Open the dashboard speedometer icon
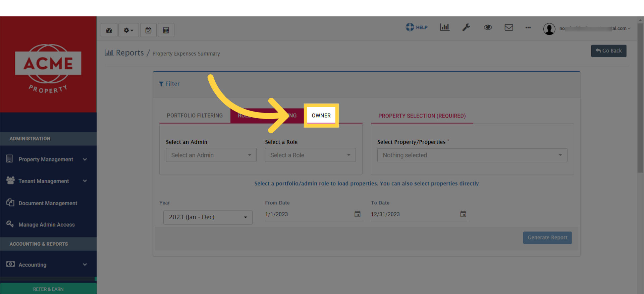644x294 pixels. (109, 30)
